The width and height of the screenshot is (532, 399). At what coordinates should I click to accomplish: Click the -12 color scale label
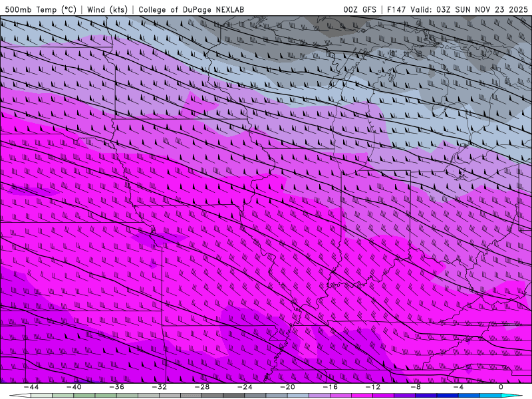pos(373,387)
